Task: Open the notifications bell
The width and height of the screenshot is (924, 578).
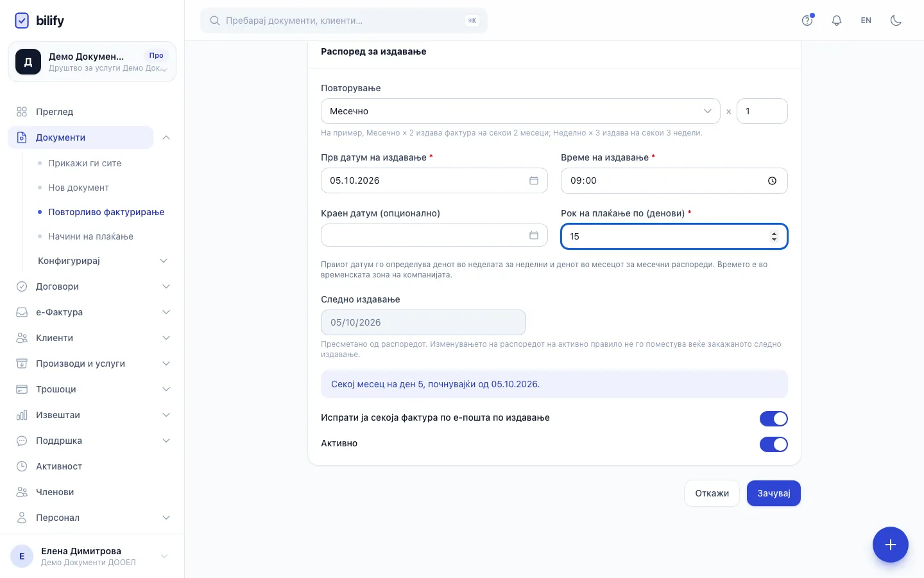Action: [x=837, y=21]
